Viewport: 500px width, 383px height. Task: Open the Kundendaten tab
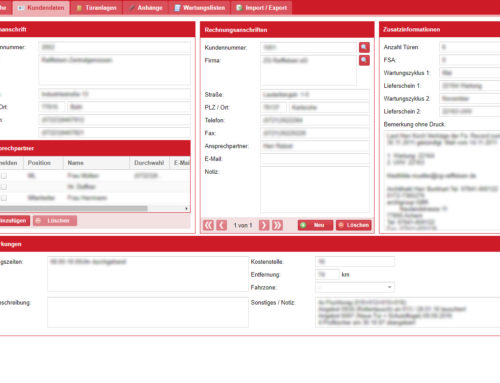click(x=41, y=8)
